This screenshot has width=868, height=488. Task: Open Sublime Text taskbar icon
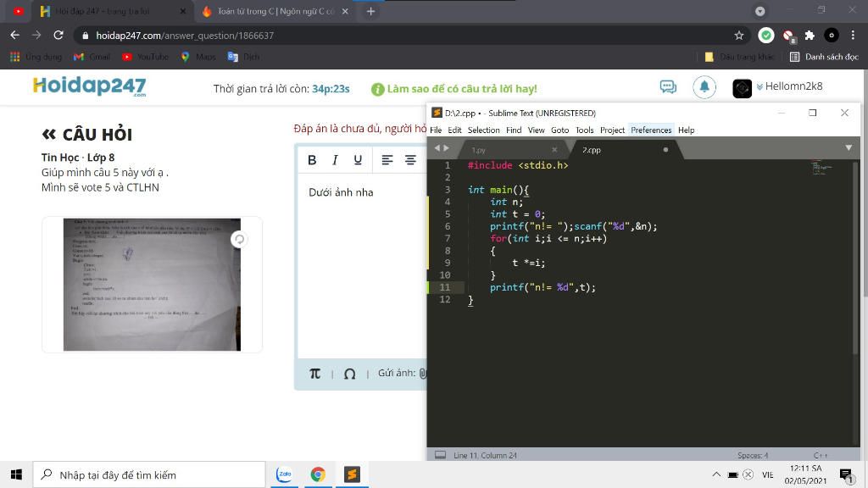(352, 474)
